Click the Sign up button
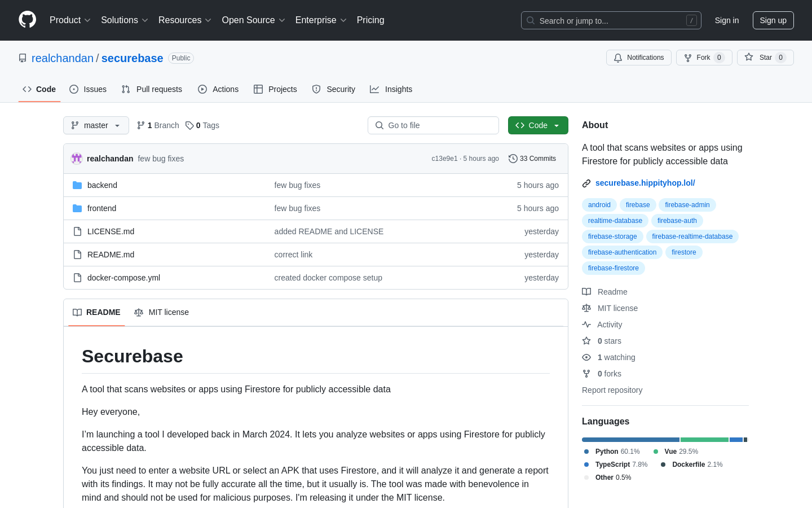This screenshot has width=812, height=508. (x=773, y=20)
